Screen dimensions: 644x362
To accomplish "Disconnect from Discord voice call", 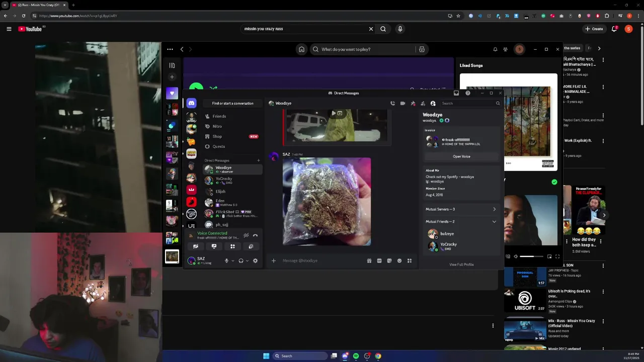I will click(x=255, y=235).
